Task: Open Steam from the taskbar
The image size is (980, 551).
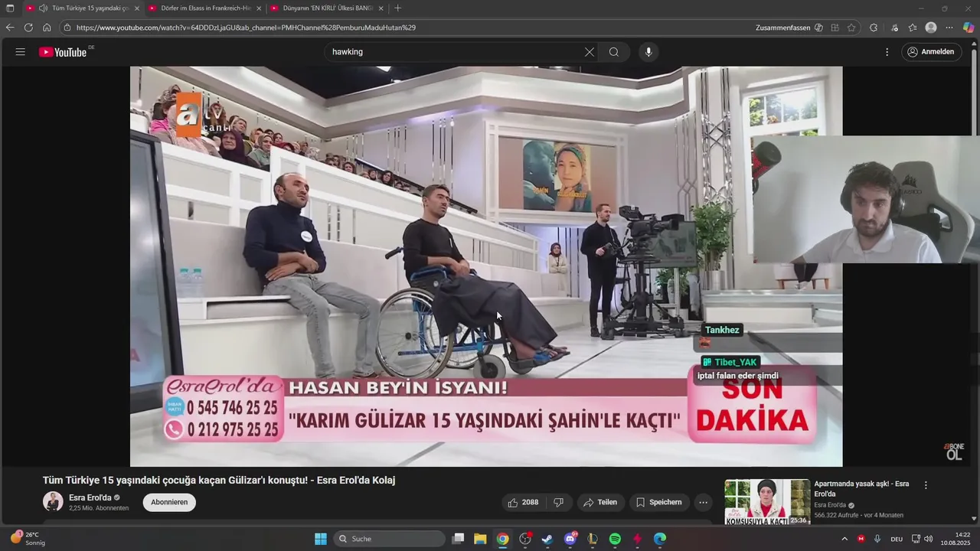Action: pyautogui.click(x=547, y=539)
